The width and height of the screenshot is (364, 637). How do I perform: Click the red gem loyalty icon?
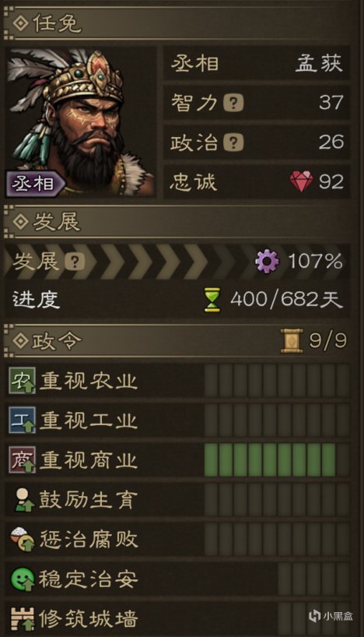(x=301, y=181)
